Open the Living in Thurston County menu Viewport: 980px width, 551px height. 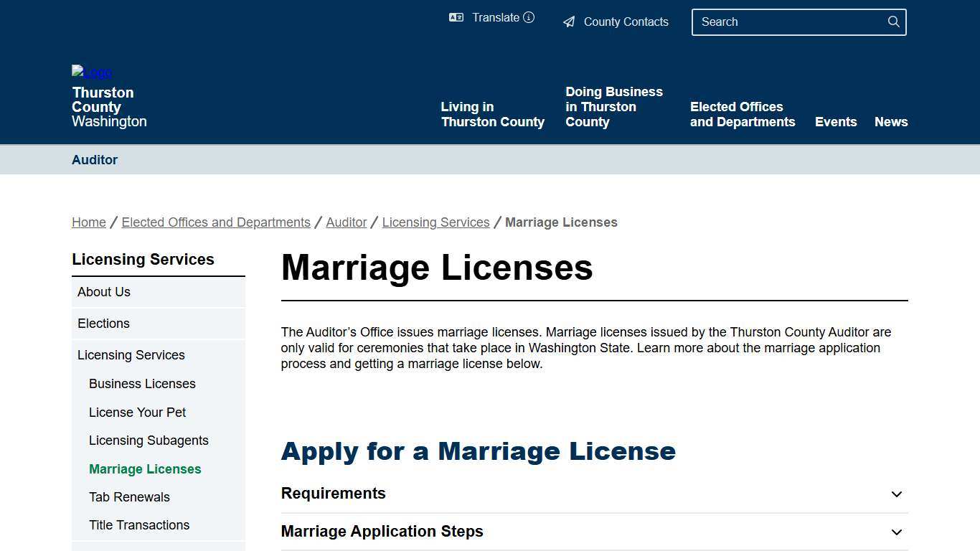pos(492,114)
